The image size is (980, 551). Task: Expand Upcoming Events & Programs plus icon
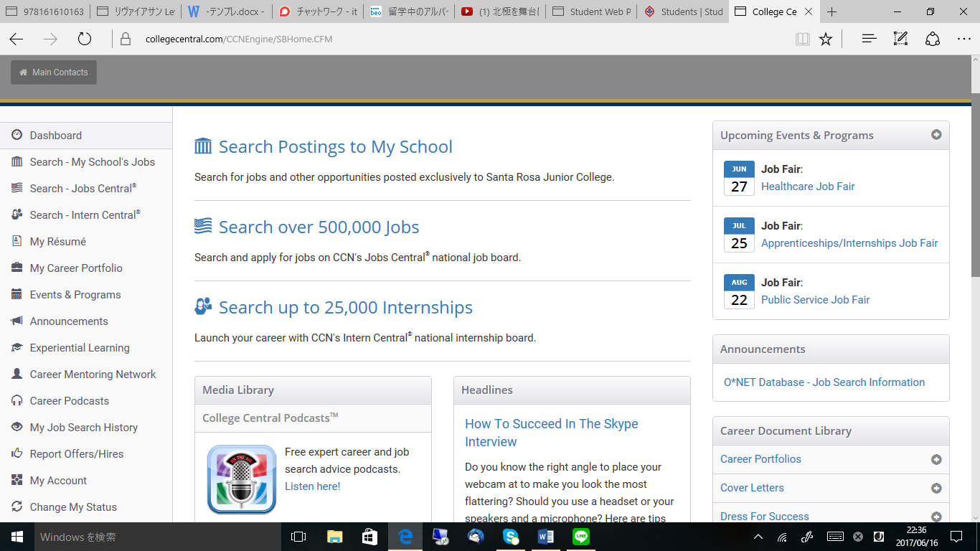coord(936,135)
